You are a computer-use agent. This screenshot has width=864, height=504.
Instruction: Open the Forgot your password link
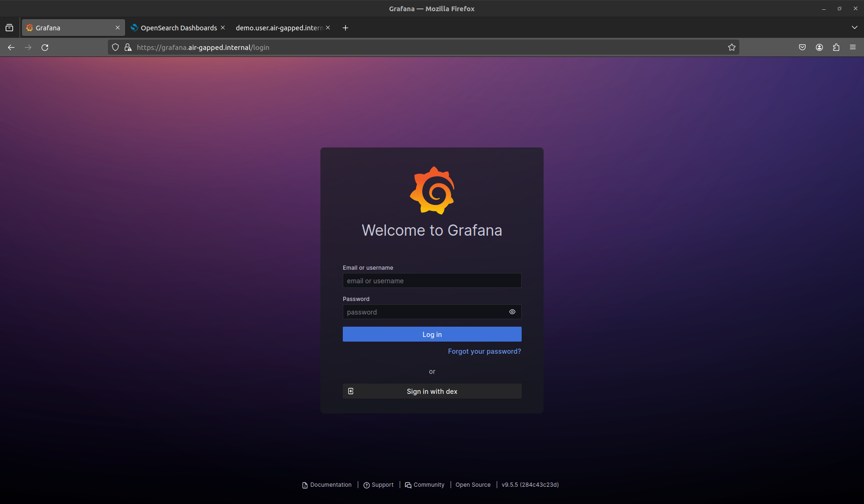484,351
